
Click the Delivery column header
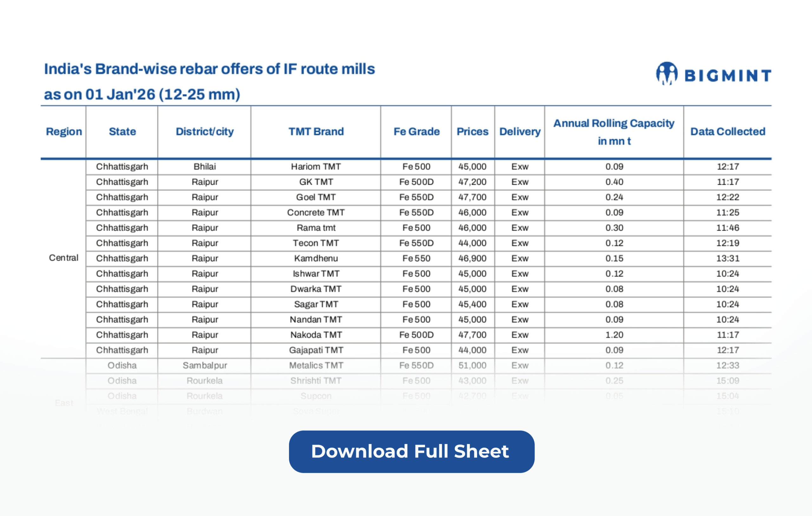pyautogui.click(x=520, y=132)
